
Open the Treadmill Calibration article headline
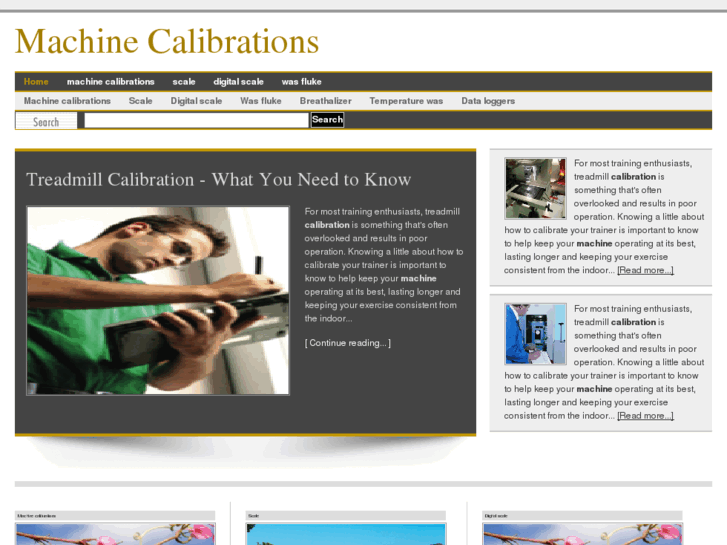(218, 180)
